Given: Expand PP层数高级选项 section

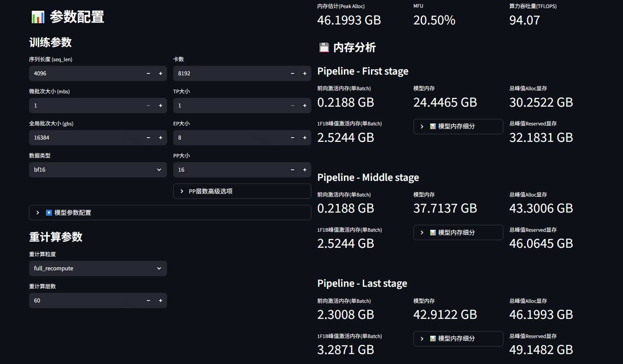Looking at the screenshot, I should point(242,191).
